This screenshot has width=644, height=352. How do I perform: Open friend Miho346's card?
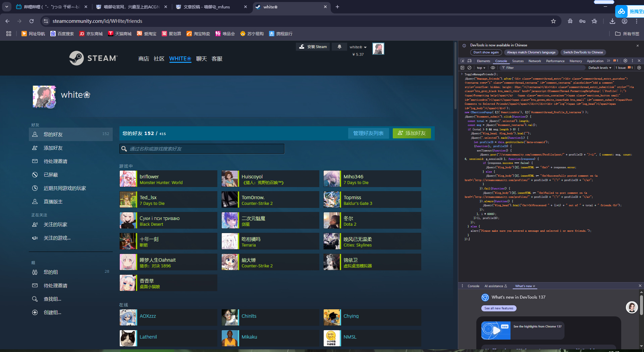pyautogui.click(x=372, y=179)
